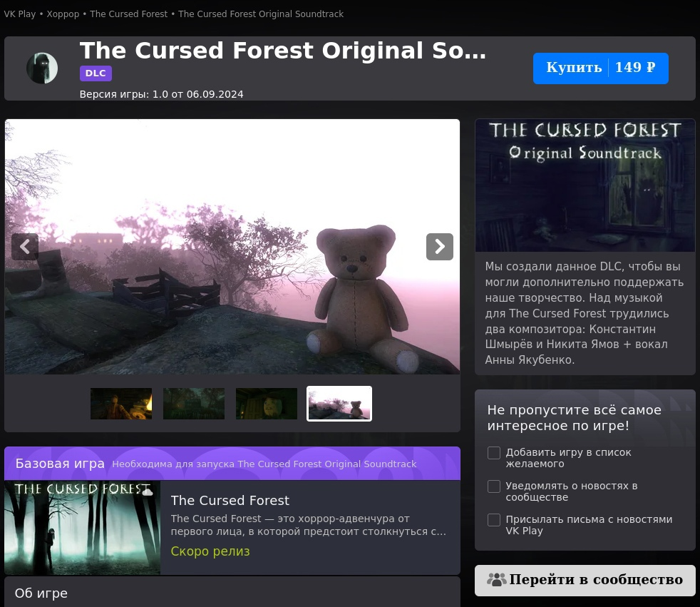
Task: Click the "The Cursed Forest" base game title
Action: pyautogui.click(x=230, y=500)
